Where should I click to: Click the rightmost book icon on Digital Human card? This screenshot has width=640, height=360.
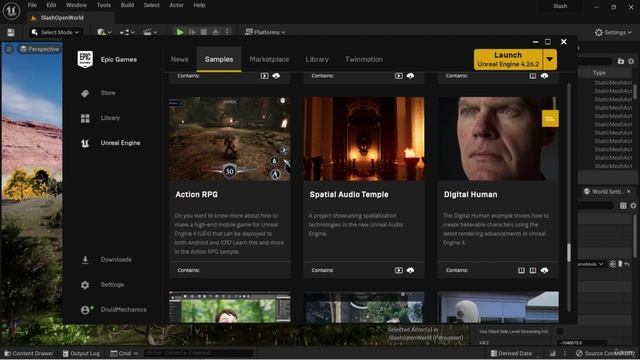(x=533, y=270)
